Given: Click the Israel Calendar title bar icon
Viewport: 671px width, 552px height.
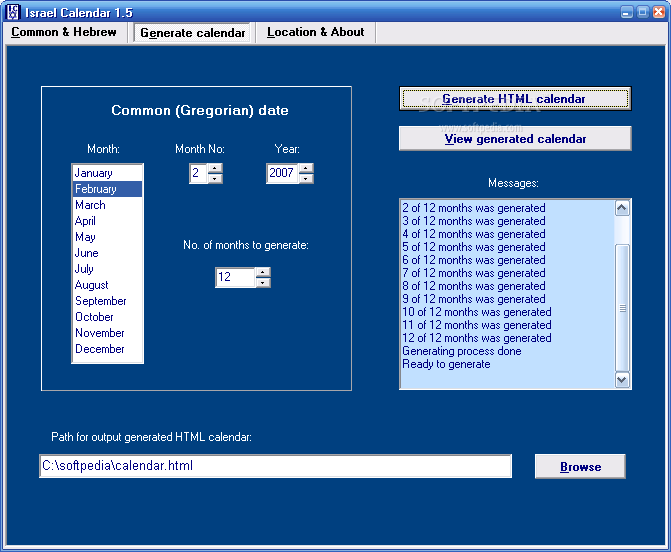Looking at the screenshot, I should point(13,12).
